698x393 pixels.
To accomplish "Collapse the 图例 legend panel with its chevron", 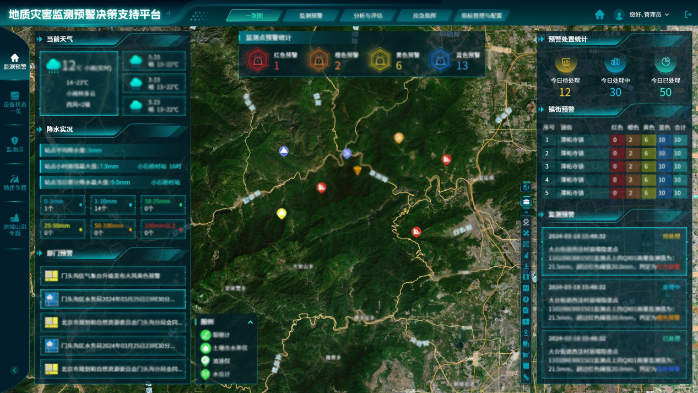I will tap(250, 322).
